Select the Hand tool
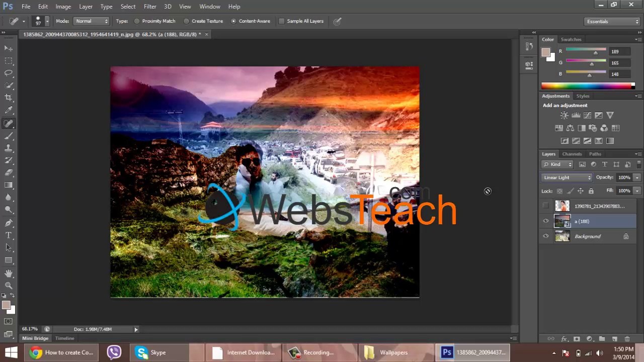 pyautogui.click(x=9, y=273)
